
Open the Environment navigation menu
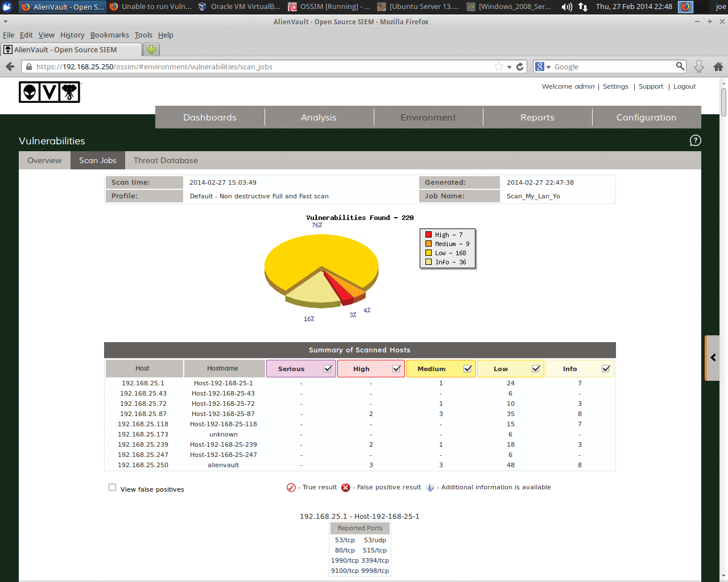(428, 117)
